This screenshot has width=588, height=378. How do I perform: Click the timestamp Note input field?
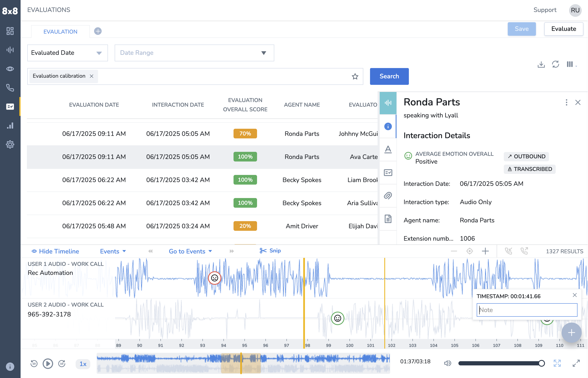tap(527, 310)
